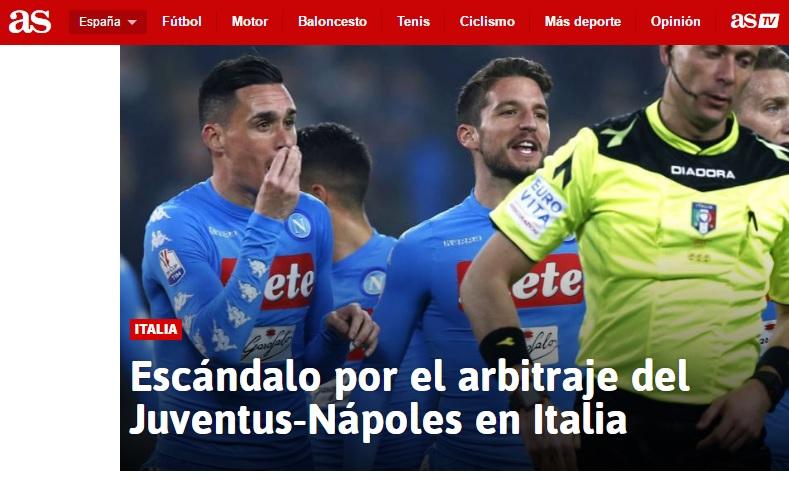Click the Euro Vita sleeve patch
The width and height of the screenshot is (789, 489).
[x=537, y=207]
